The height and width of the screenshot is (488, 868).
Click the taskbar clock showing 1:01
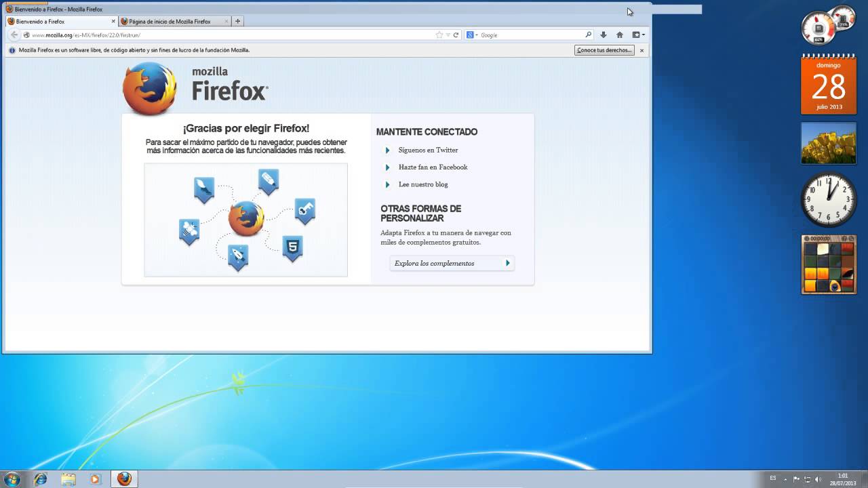843,479
